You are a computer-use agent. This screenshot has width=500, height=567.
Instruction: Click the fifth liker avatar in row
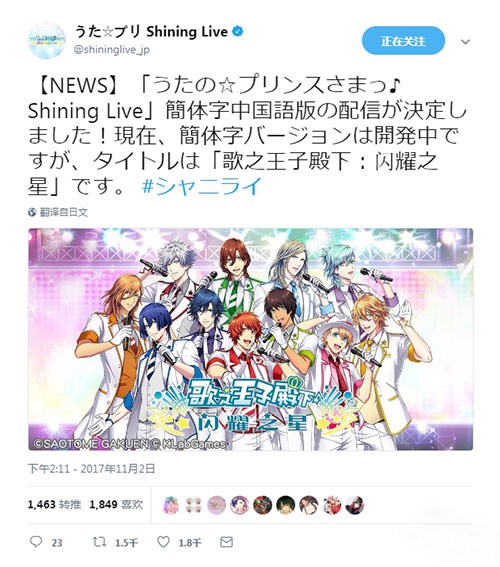[263, 505]
